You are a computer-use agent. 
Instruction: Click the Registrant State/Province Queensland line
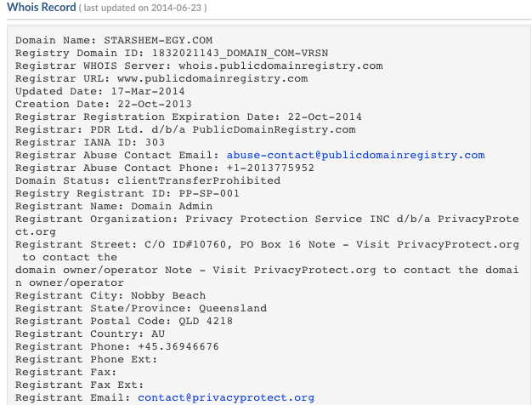point(141,308)
